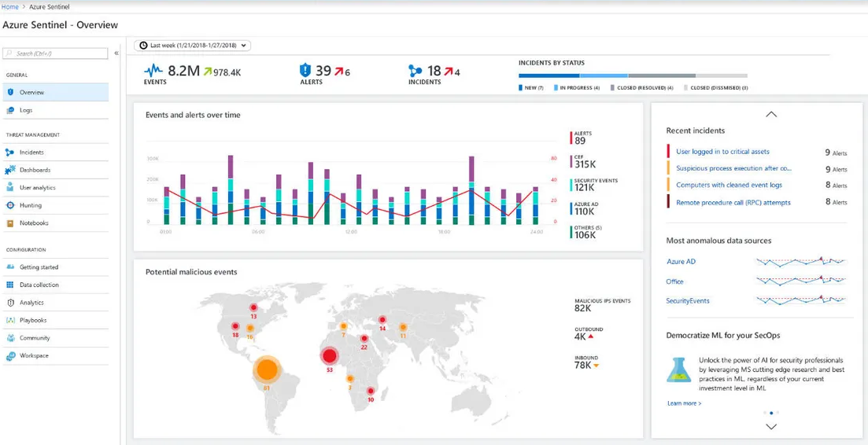The width and height of the screenshot is (868, 445).
Task: Click the Community icon
Action: pyautogui.click(x=10, y=338)
